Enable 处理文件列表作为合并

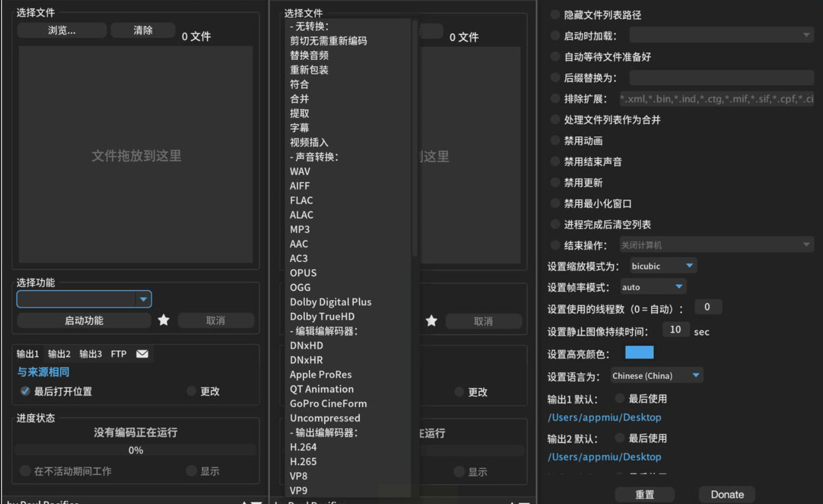[x=555, y=119]
